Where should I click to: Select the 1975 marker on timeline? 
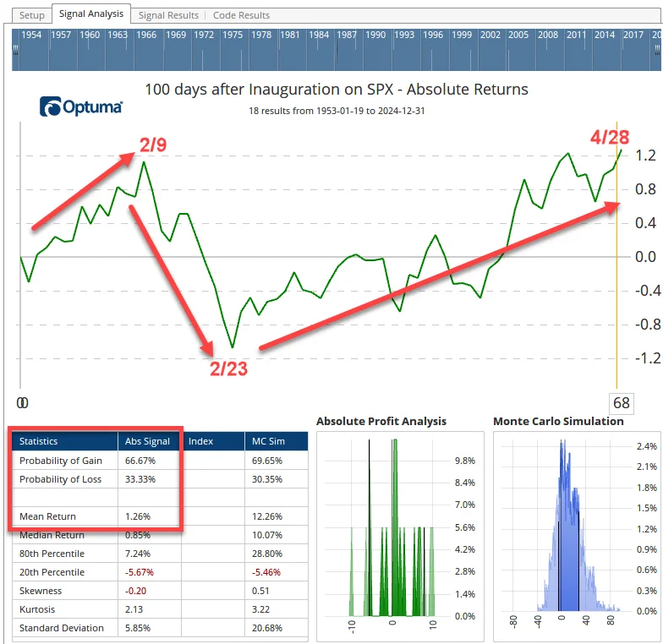[233, 35]
